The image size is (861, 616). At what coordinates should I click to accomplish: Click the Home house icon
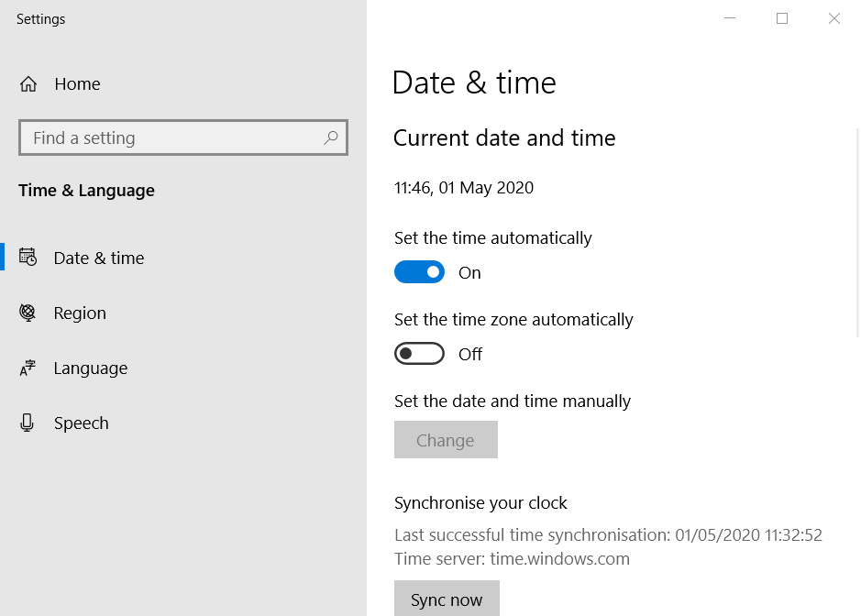(x=28, y=84)
